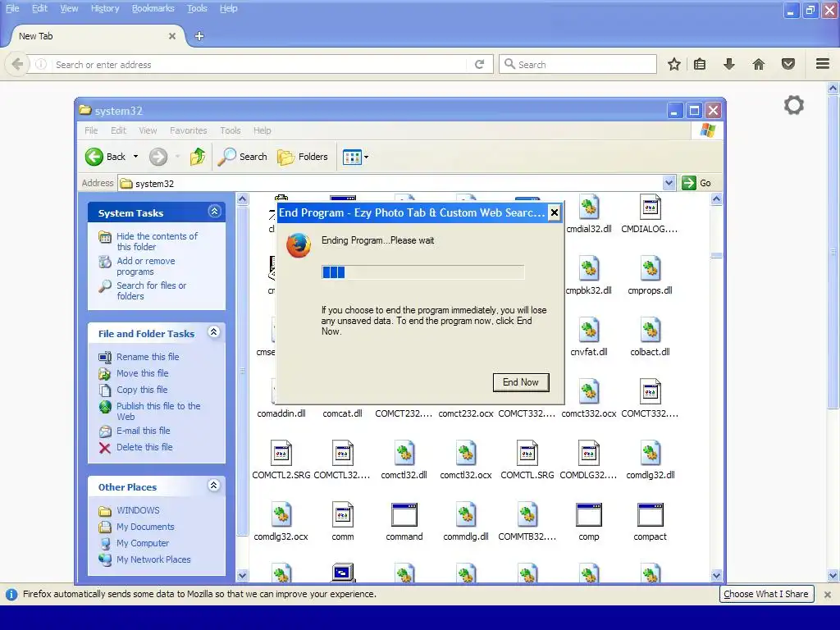Select the COMCTL.SRG file icon

pyautogui.click(x=527, y=453)
